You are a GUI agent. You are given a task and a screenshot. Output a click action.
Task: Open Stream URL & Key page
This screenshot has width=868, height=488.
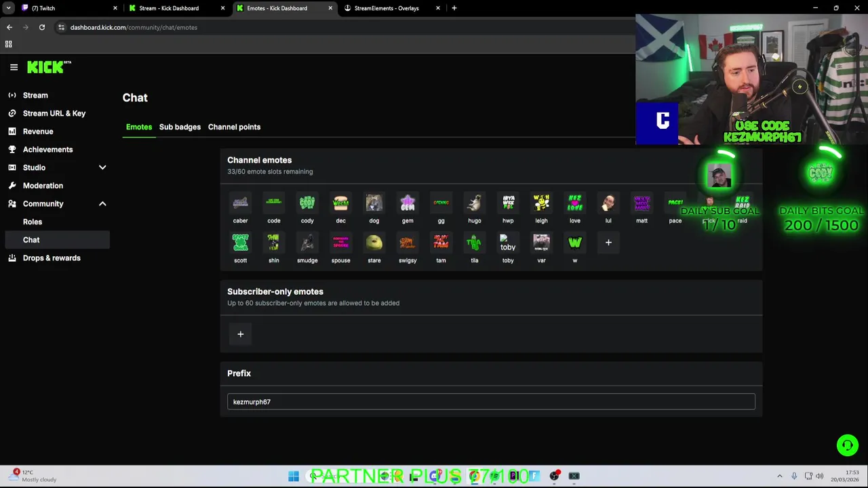(57, 113)
